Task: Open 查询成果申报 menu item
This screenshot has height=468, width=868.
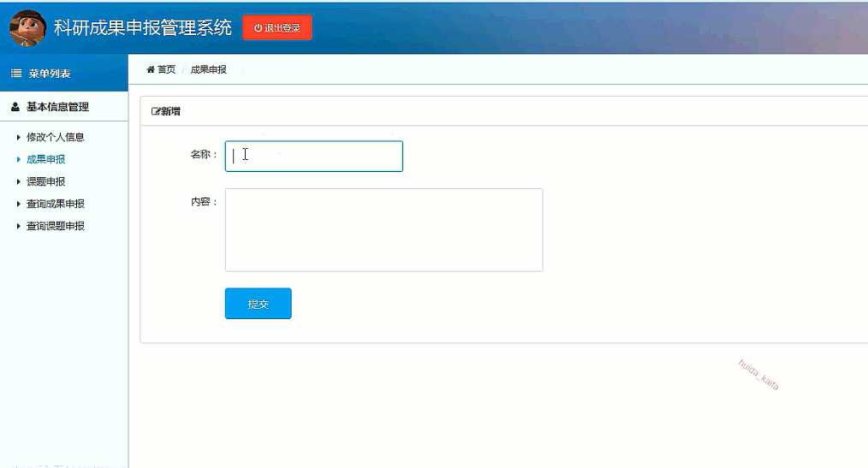Action: 56,204
